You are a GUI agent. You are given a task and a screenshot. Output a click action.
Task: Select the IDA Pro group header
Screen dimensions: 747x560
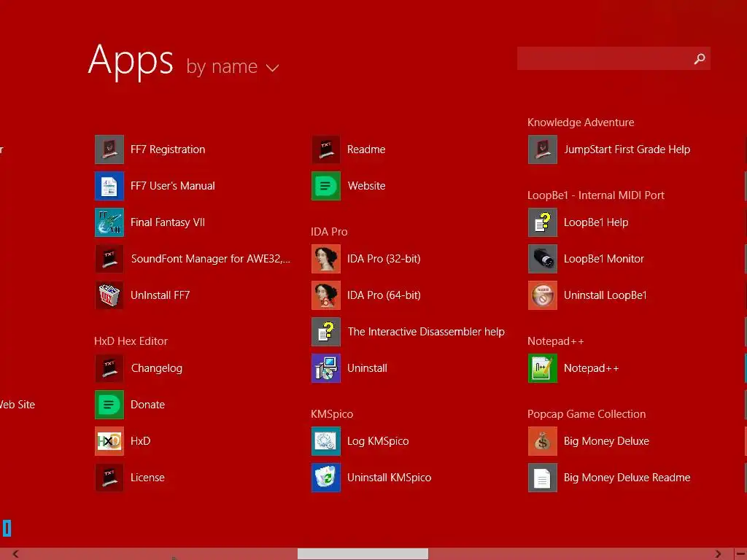tap(329, 231)
